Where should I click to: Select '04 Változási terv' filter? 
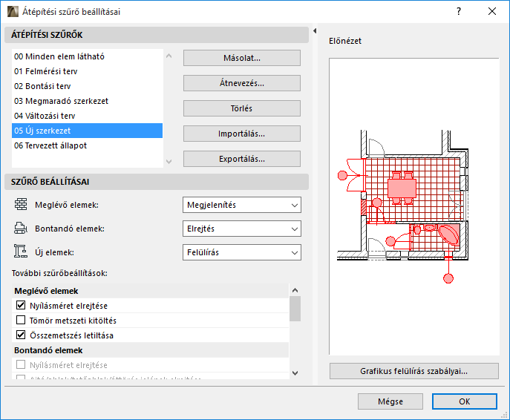pos(87,116)
